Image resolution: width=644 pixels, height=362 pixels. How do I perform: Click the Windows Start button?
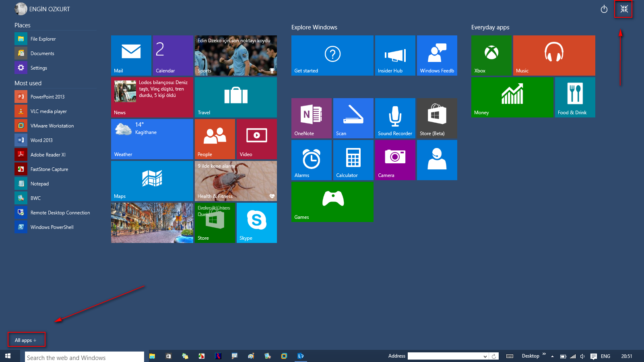8,356
